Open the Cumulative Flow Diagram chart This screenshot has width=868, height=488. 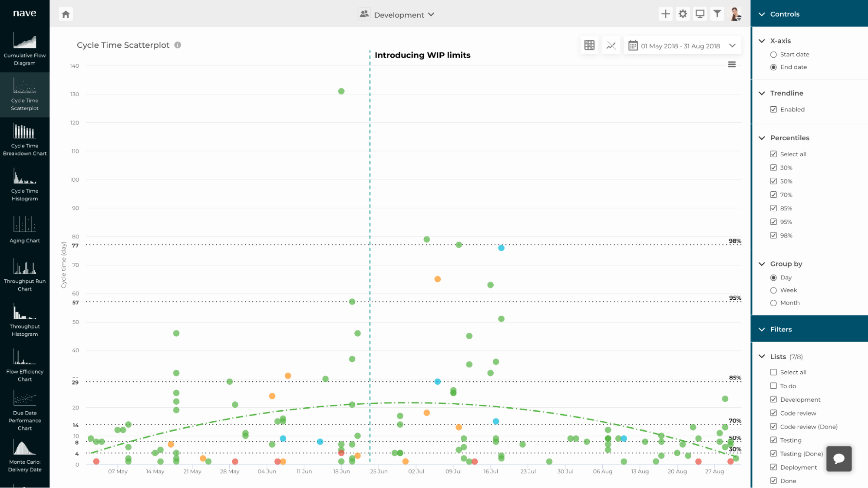[x=25, y=49]
